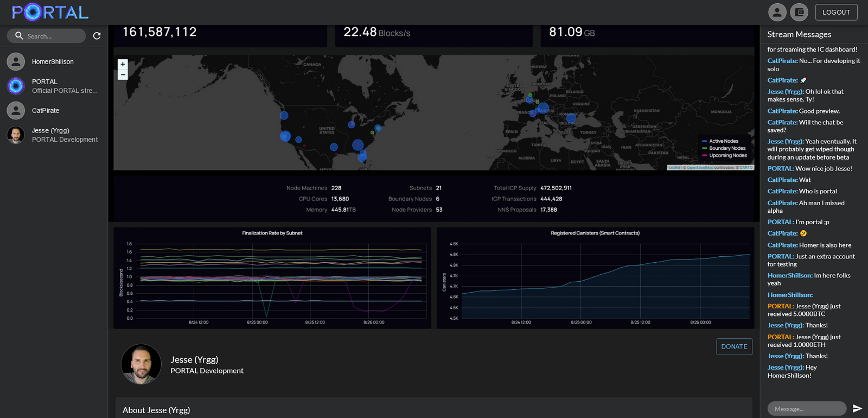Open the user profile icon in header
The width and height of the screenshot is (868, 418).
coord(777,12)
